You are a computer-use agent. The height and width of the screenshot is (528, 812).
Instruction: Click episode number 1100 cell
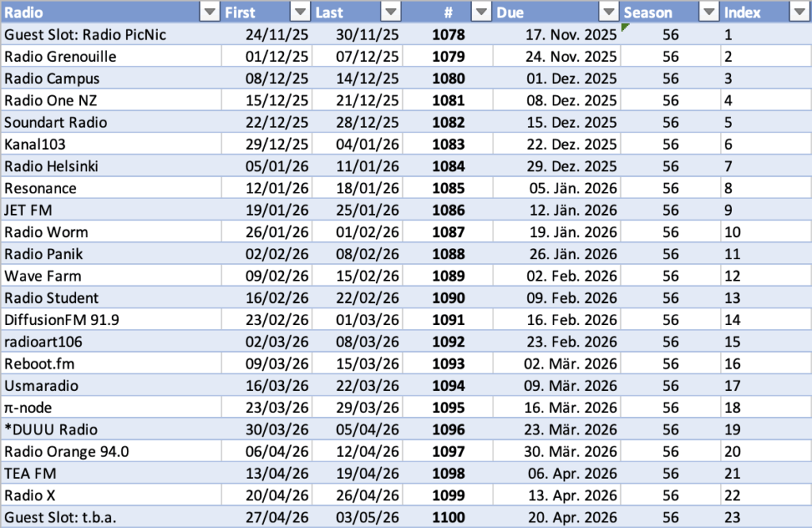coord(448,518)
